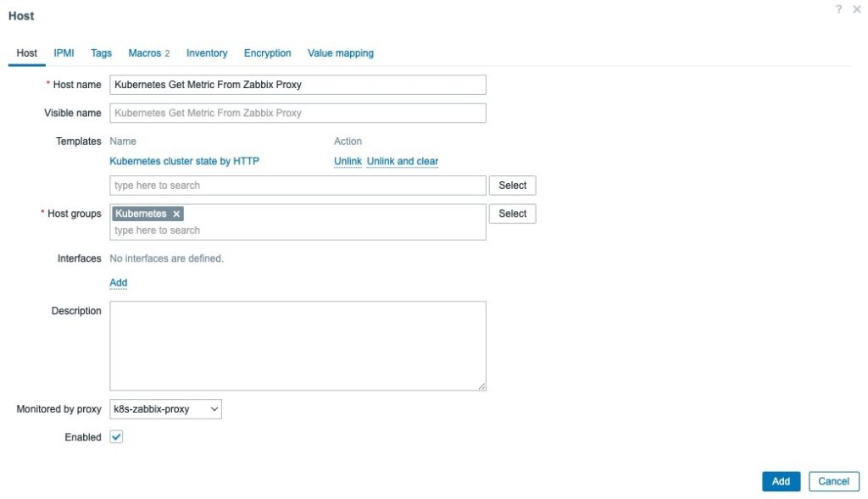Screen dimensions: 868x499
Task: Toggle the Enabled checkbox
Action: 116,437
